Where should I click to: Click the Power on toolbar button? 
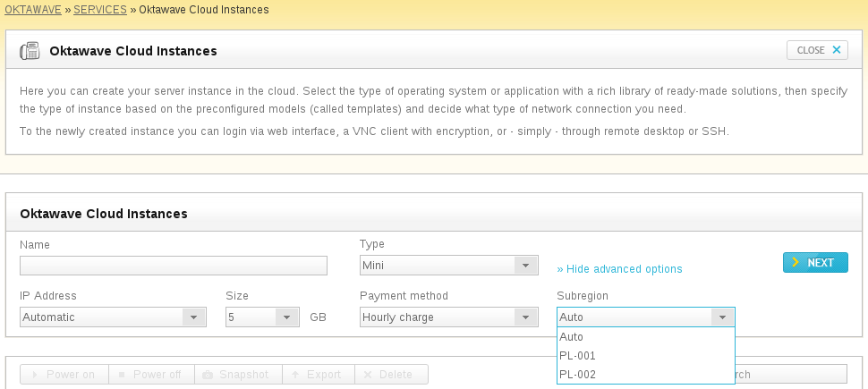64,374
